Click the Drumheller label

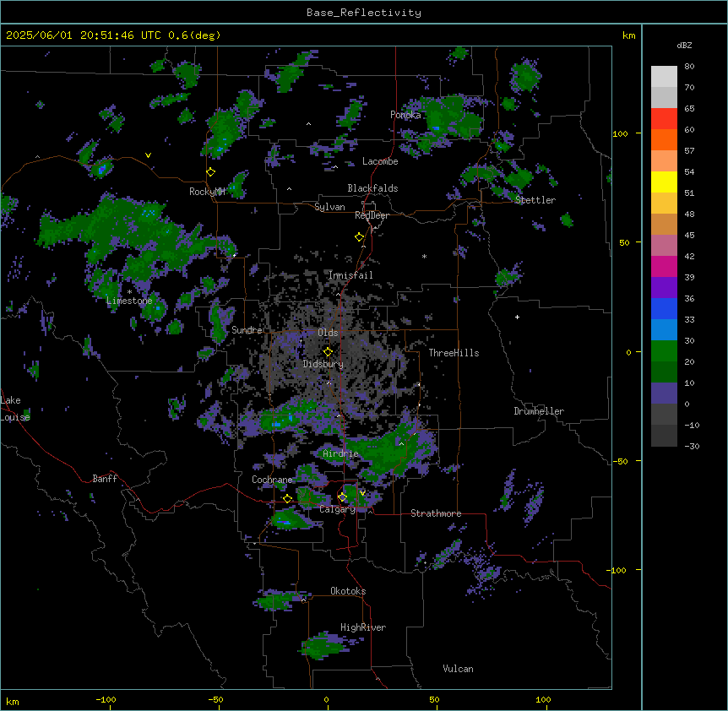pyautogui.click(x=539, y=411)
